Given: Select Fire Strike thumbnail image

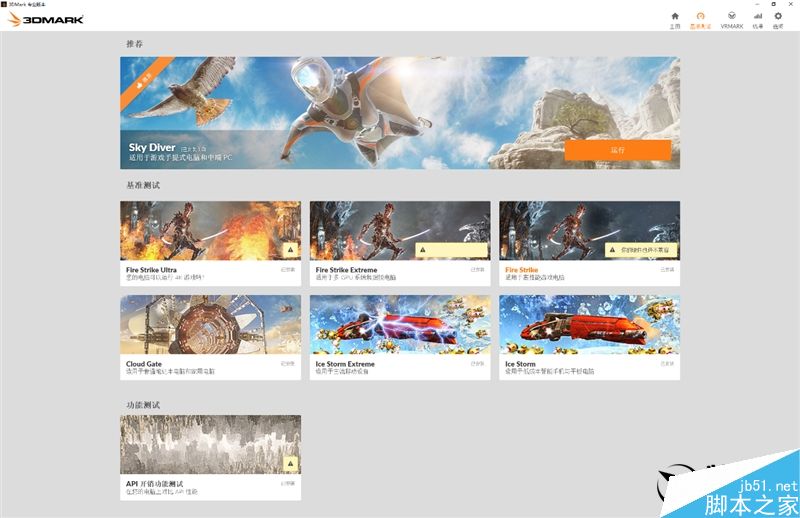Looking at the screenshot, I should (589, 231).
